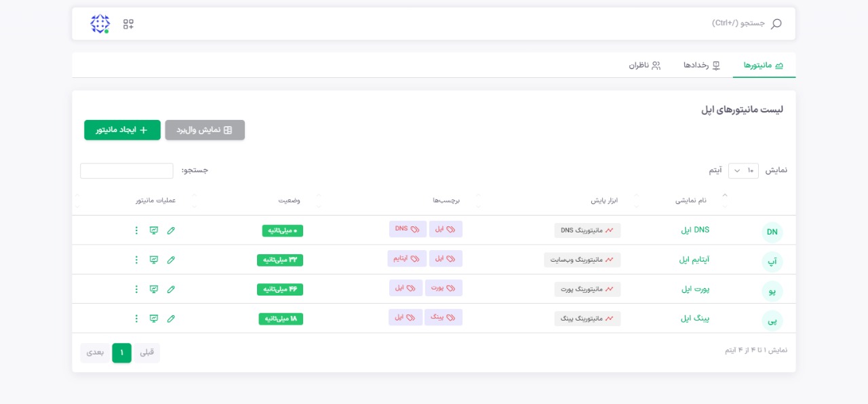Click the green ایجاد مانیتور button
The height and width of the screenshot is (404, 868).
[x=122, y=130]
